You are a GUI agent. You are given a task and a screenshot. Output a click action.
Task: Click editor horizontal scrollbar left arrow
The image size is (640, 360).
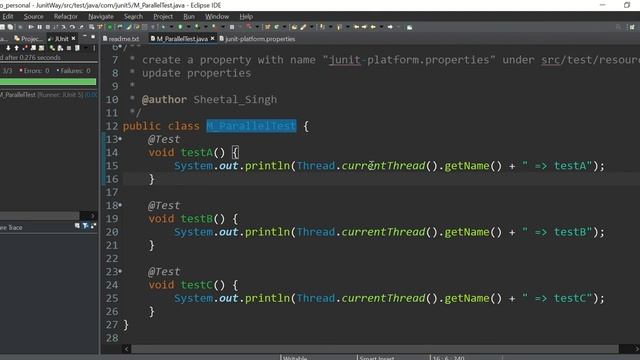pyautogui.click(x=126, y=349)
